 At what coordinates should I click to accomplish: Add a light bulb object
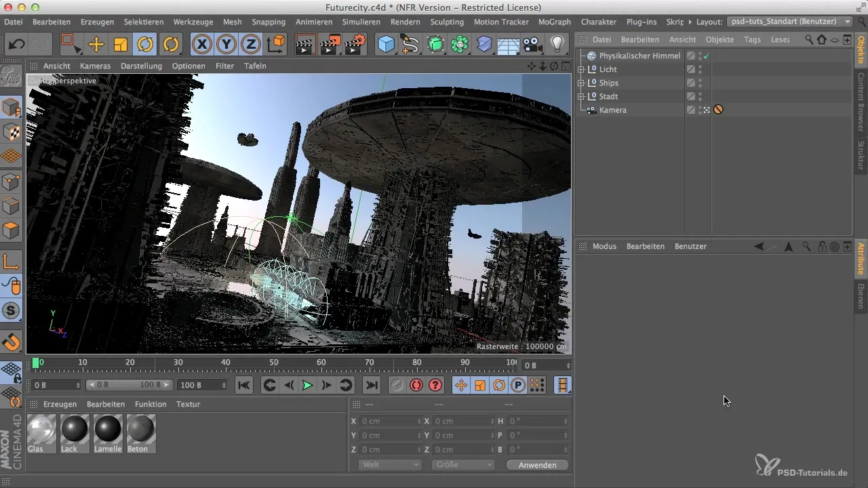click(557, 45)
